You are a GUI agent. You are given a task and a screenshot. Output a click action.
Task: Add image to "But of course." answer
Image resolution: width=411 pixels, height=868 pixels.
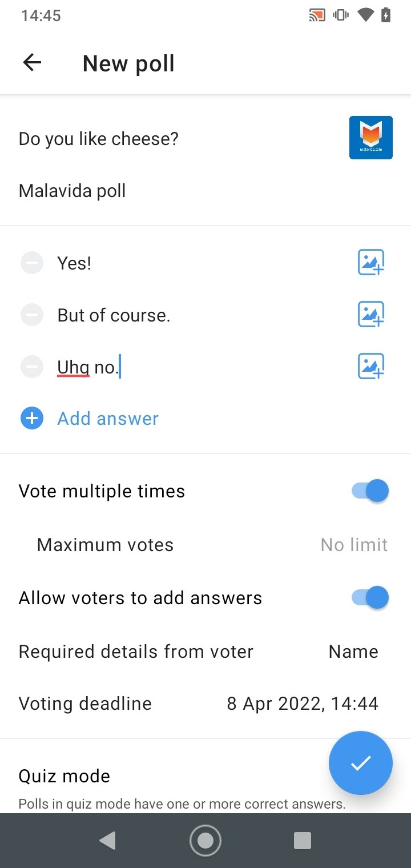tap(371, 315)
